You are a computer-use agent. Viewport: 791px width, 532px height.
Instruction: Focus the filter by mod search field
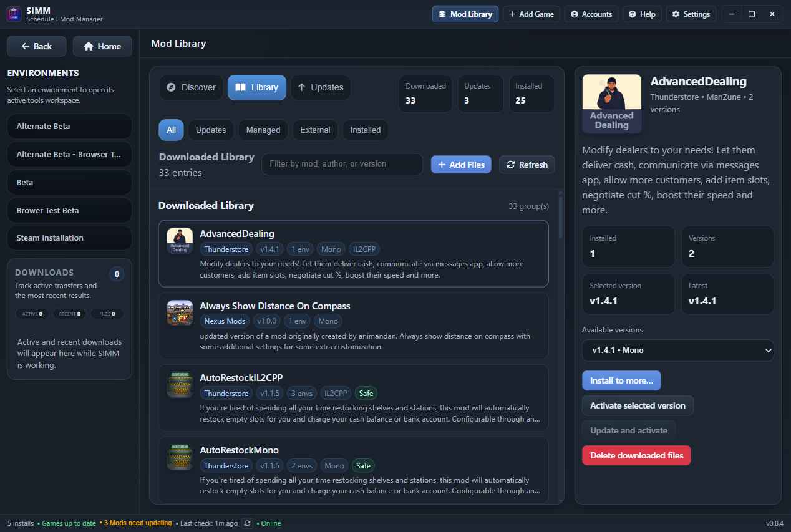(342, 164)
